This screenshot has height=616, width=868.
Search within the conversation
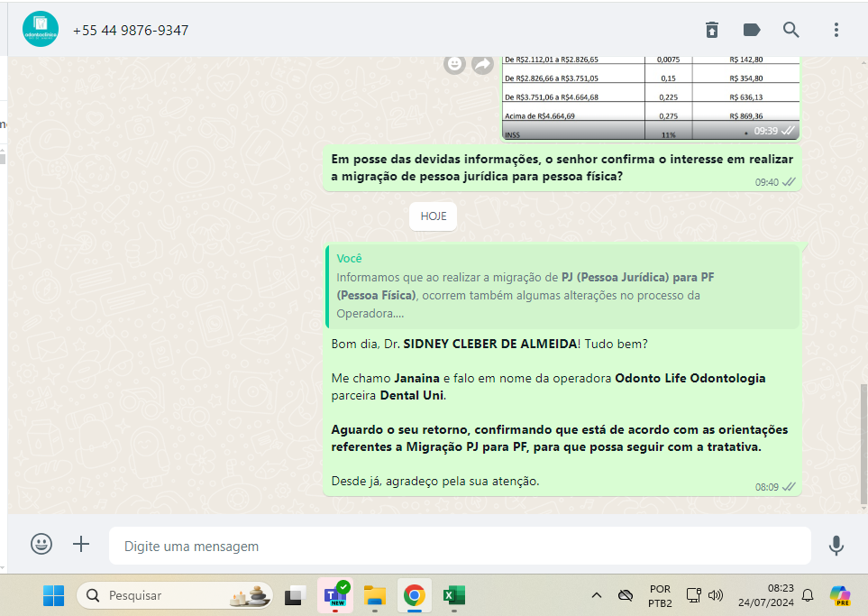pos(791,30)
